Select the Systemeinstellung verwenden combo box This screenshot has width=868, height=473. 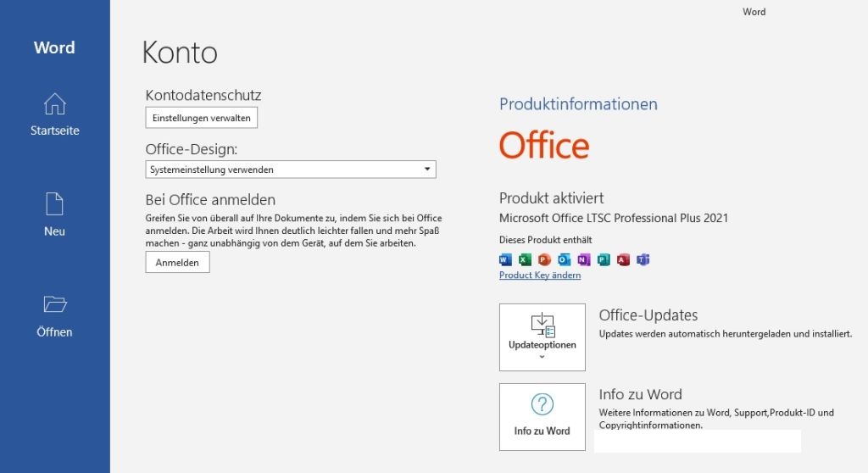(x=291, y=170)
